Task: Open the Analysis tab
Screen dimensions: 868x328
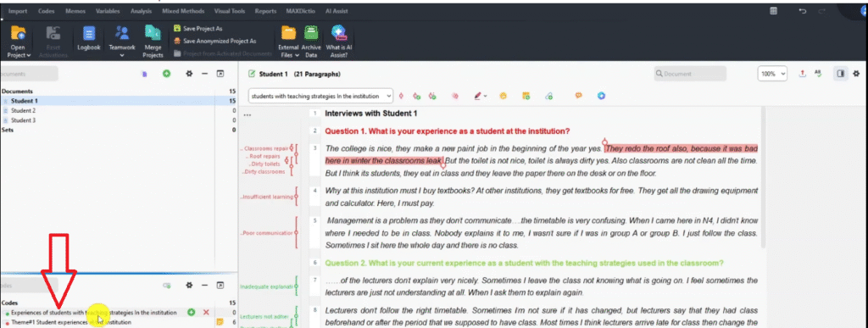Action: [x=142, y=11]
